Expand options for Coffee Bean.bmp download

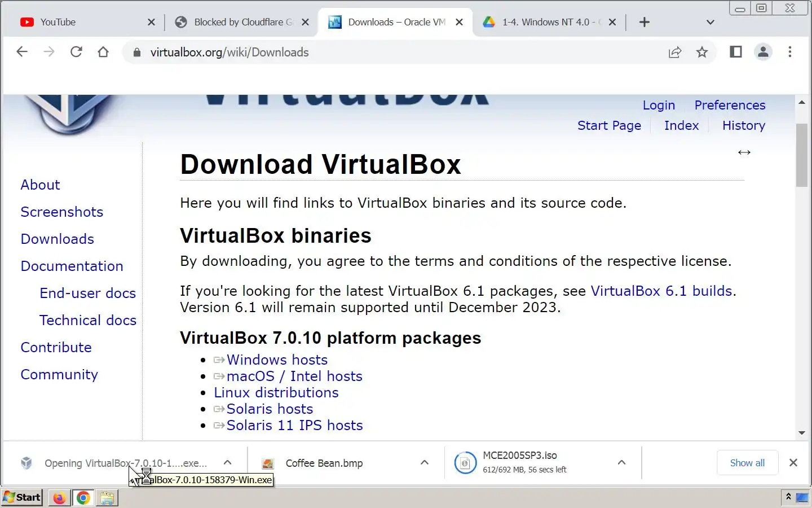[x=425, y=462]
